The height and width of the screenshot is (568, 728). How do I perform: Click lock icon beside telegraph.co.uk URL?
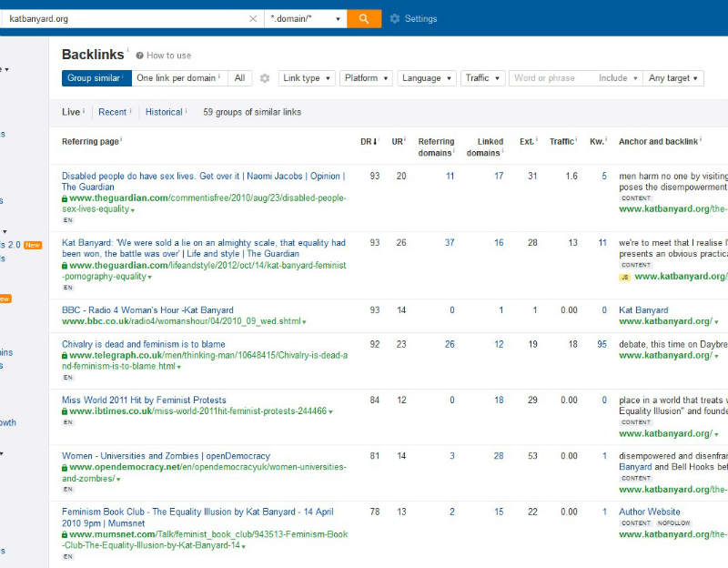point(65,356)
